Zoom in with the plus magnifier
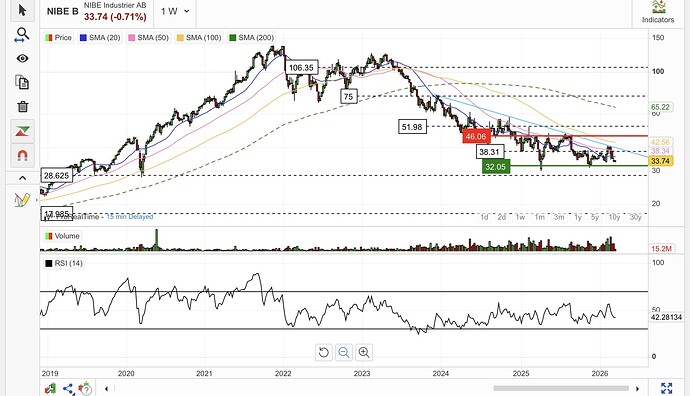The width and height of the screenshot is (690, 396). (x=364, y=352)
